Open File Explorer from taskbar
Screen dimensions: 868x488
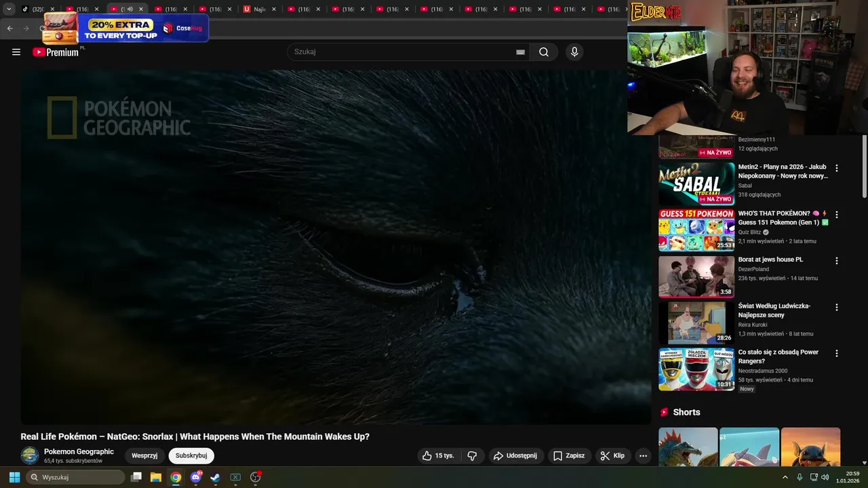[x=155, y=477]
